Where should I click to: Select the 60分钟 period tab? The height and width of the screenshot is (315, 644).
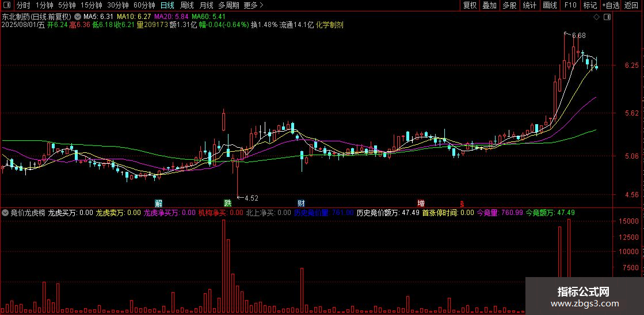pos(144,5)
